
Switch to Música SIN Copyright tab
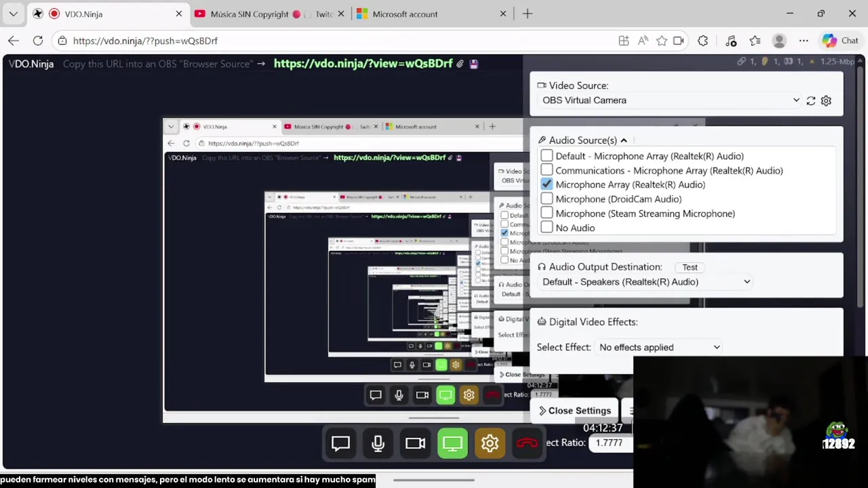(x=269, y=14)
